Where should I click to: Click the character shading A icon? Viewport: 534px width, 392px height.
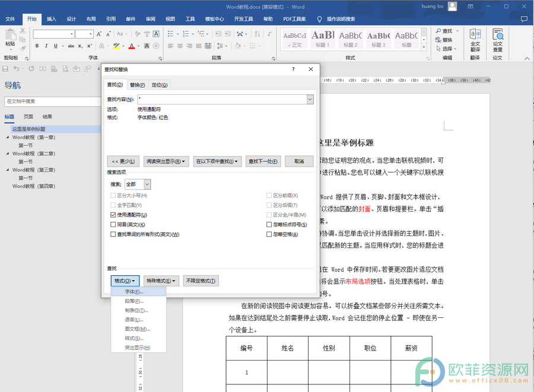[x=147, y=46]
